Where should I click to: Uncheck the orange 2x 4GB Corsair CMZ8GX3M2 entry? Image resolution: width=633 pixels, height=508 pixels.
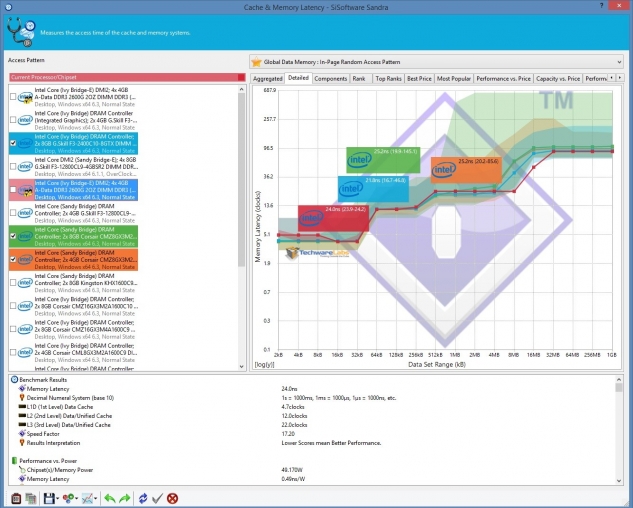(13, 259)
